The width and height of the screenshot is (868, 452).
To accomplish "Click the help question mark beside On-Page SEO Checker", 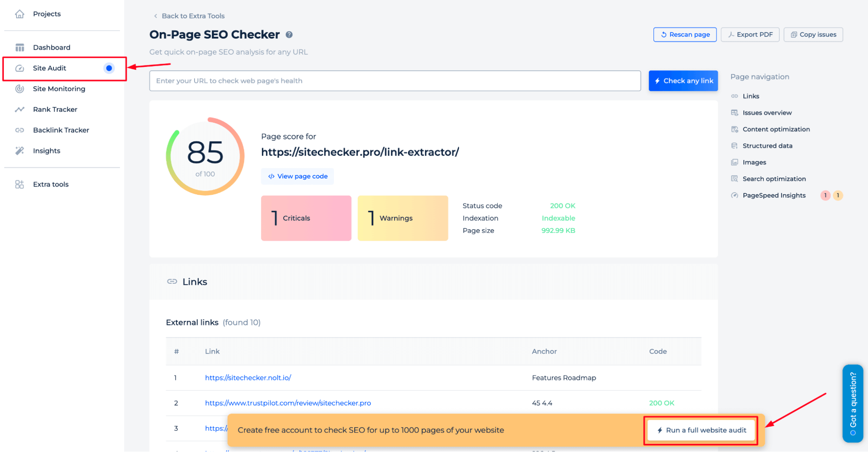I will tap(289, 35).
